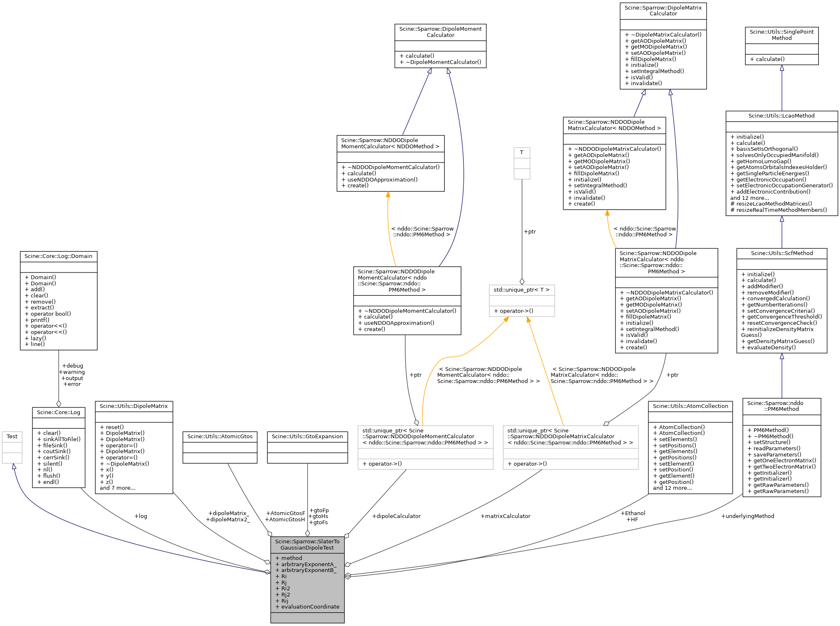Click + useNDDOApproximation() in NDDOMethod template node
The height and width of the screenshot is (626, 840).
coord(379,179)
